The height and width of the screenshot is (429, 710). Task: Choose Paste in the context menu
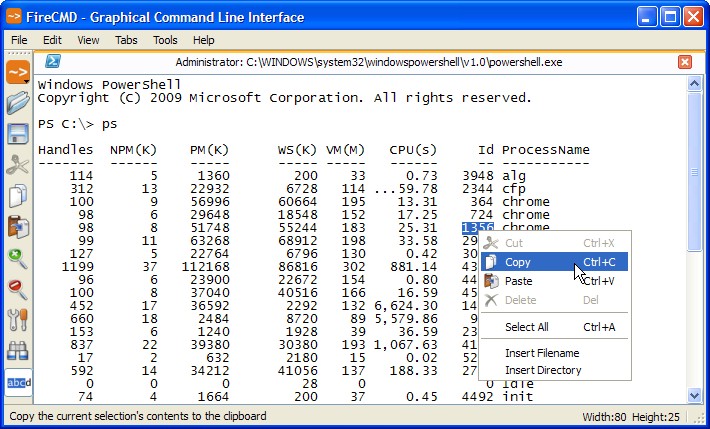pos(554,281)
